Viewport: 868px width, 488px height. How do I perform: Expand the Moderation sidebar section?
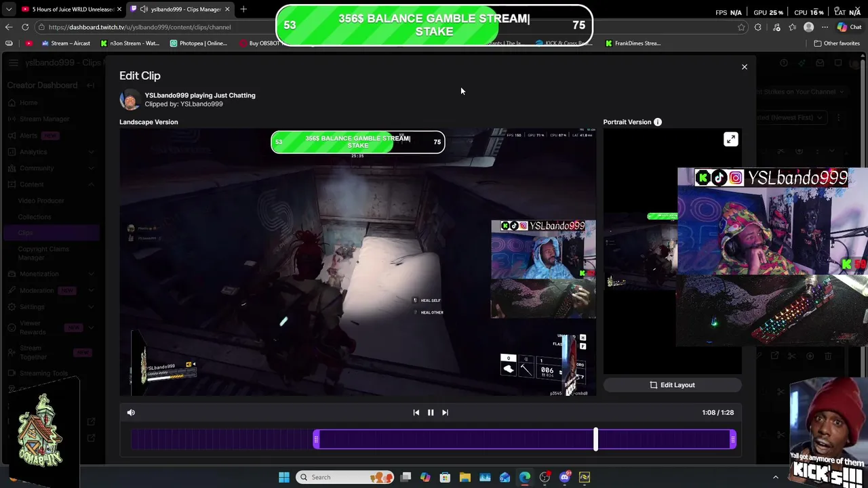click(x=91, y=290)
